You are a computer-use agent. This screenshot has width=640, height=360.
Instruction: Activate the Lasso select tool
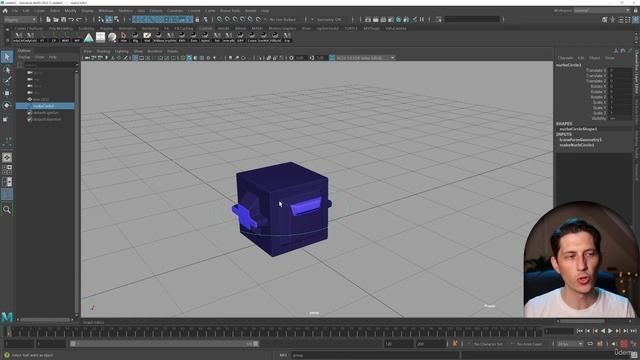point(7,70)
